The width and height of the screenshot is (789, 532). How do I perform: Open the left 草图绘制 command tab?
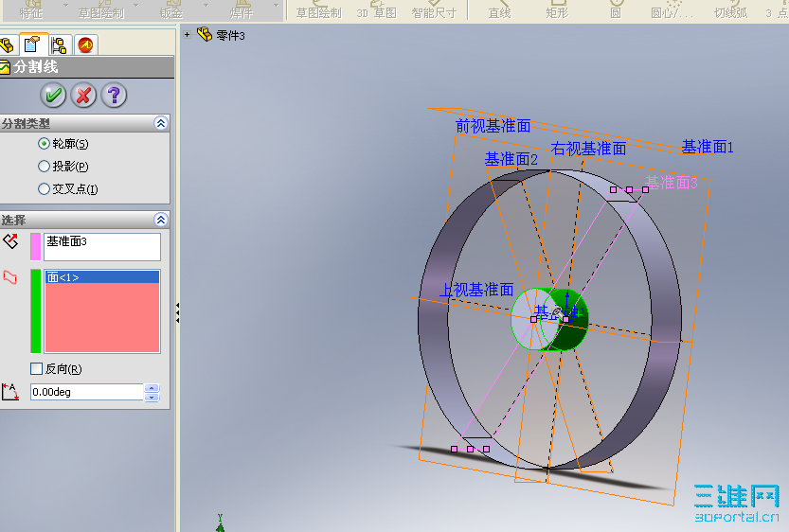(101, 11)
